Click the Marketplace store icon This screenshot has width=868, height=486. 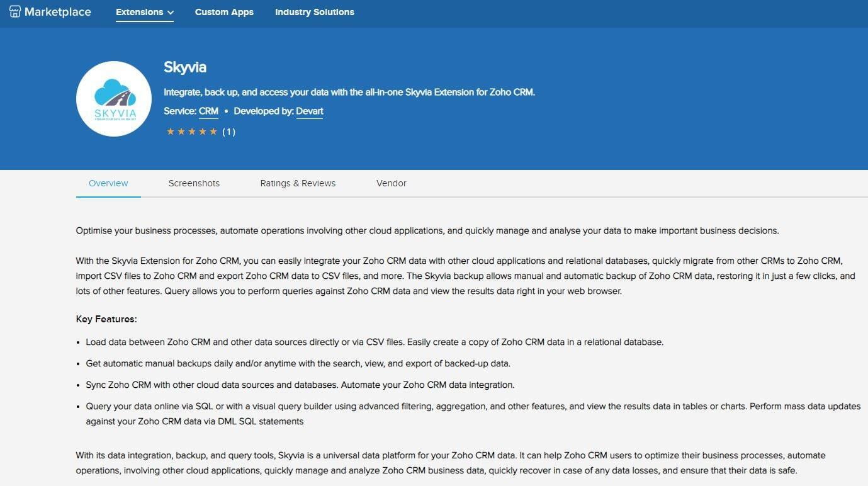coord(15,12)
